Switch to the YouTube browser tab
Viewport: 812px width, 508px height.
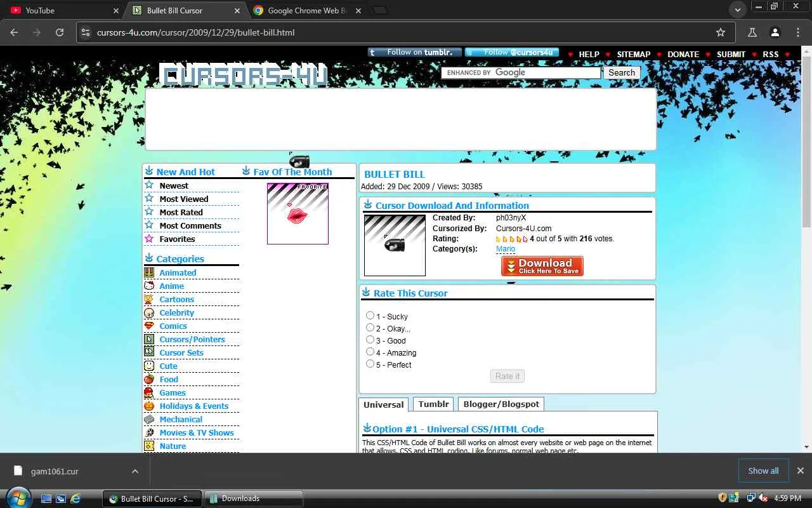[x=64, y=11]
